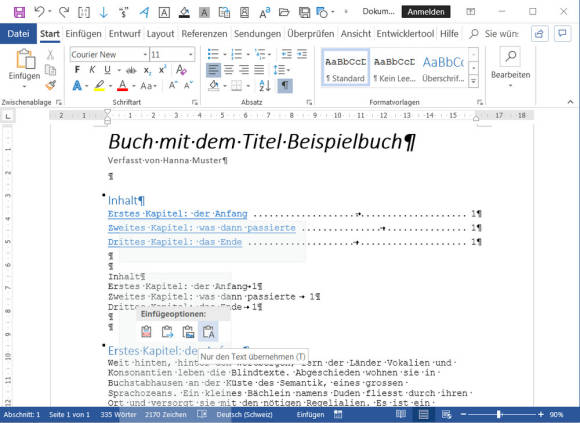The height and width of the screenshot is (423, 580).
Task: Toggle the paragraph marks (¶) button
Action: [x=285, y=86]
